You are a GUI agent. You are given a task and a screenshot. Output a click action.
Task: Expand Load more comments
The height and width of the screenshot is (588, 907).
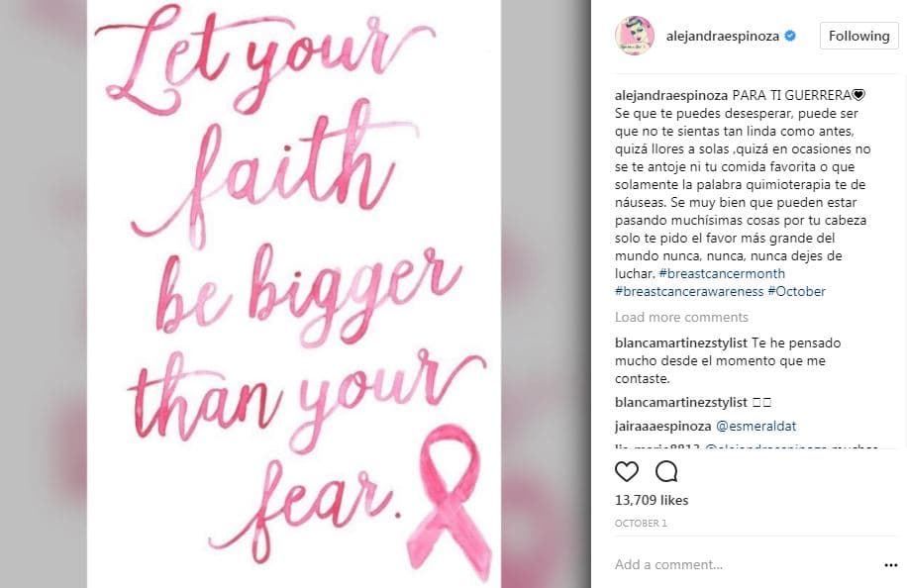coord(681,317)
